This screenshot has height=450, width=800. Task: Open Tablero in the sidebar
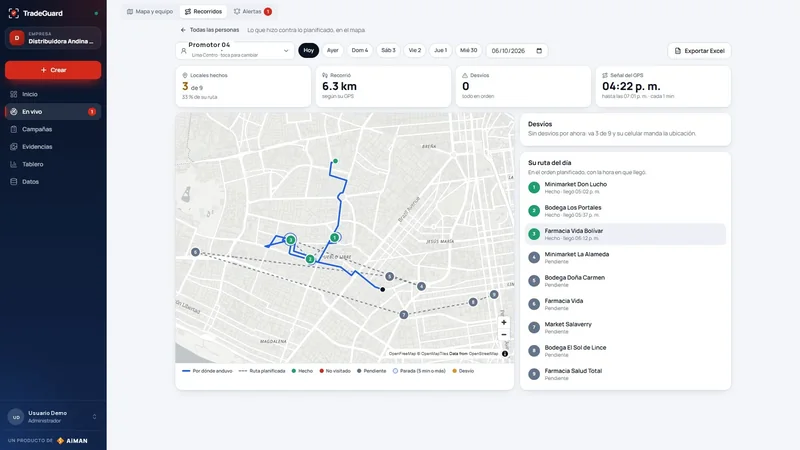pos(53,164)
